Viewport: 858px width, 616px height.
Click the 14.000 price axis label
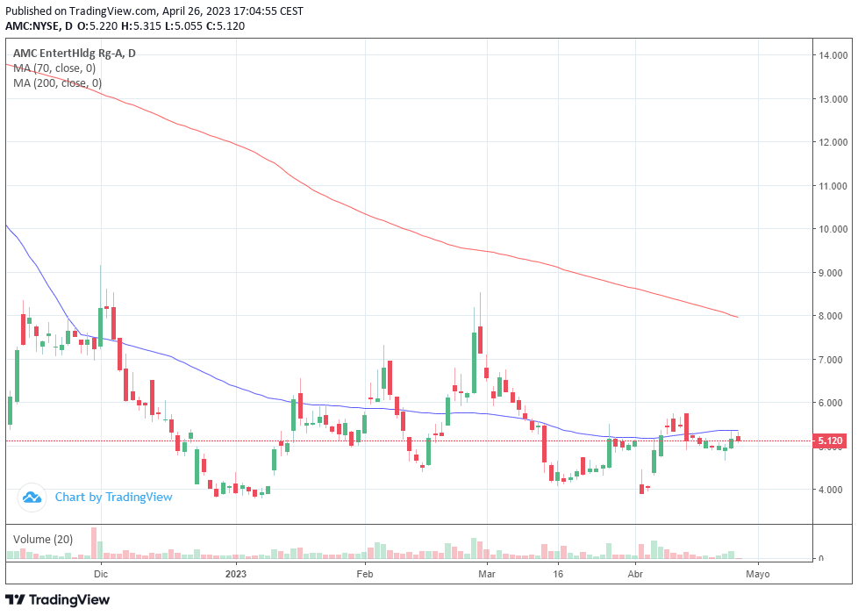833,55
